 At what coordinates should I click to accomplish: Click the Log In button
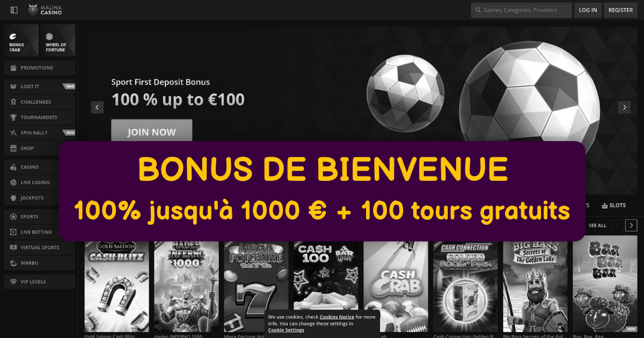pyautogui.click(x=588, y=10)
